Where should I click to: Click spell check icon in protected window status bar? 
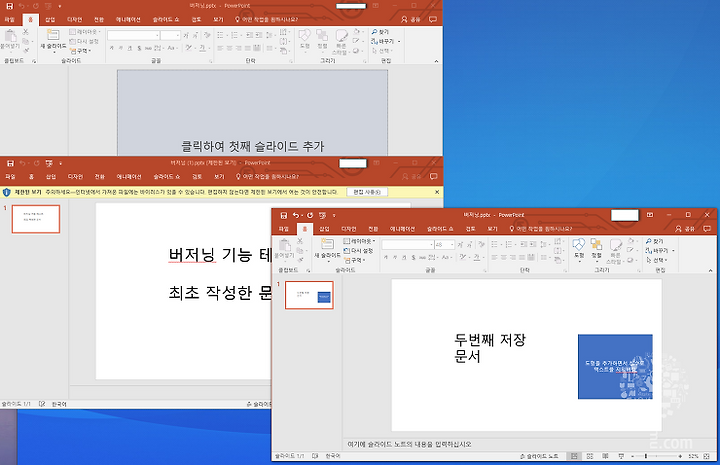click(42, 404)
